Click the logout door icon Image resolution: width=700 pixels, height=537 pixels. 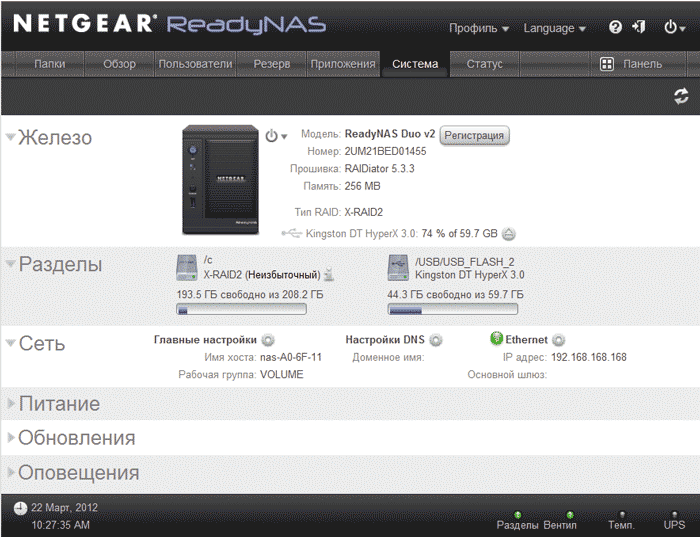tap(639, 27)
